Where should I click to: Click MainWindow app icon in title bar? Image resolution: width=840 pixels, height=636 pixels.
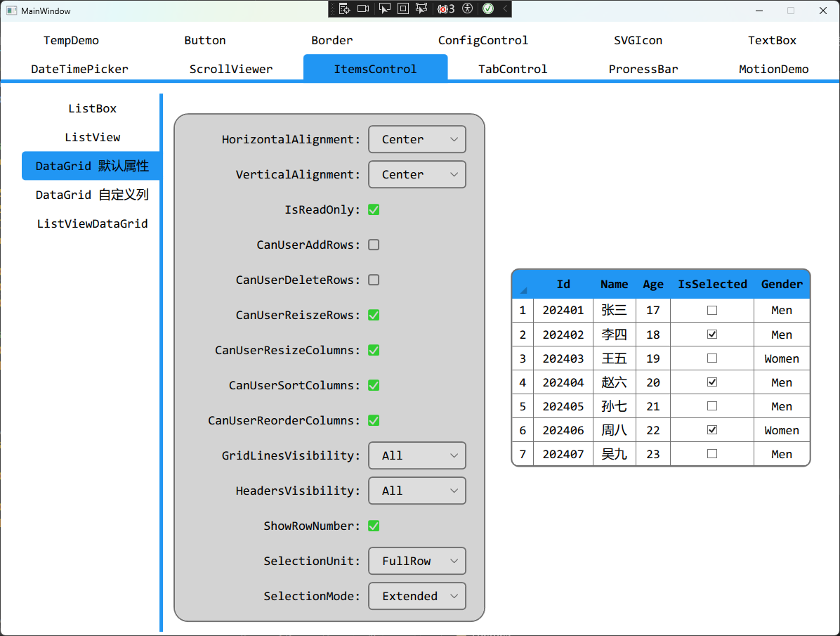click(11, 11)
